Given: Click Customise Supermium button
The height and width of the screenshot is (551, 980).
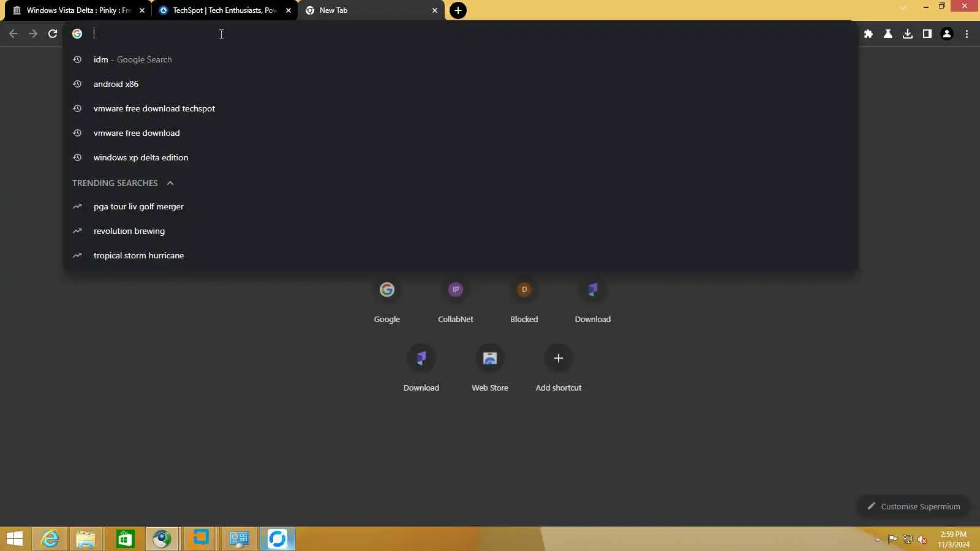Looking at the screenshot, I should point(913,506).
